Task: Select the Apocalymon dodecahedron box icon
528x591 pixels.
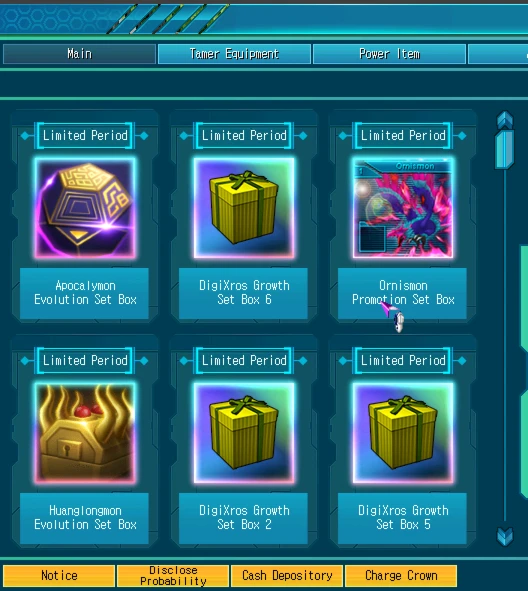Action: (85, 208)
